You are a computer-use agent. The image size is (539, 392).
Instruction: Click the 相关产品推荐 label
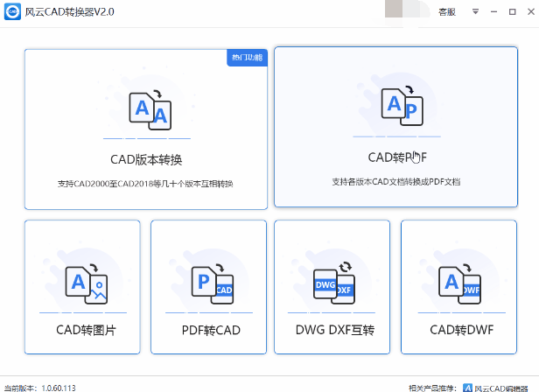pos(432,388)
